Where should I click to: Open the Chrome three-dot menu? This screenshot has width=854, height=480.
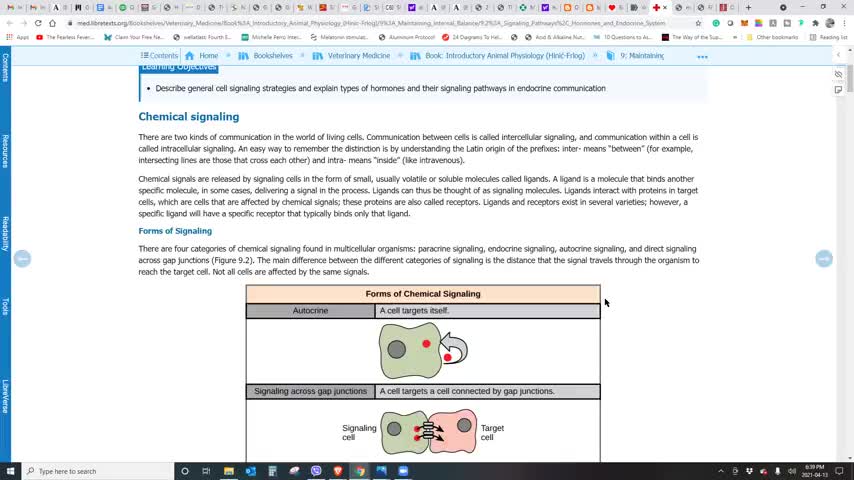pyautogui.click(x=844, y=23)
